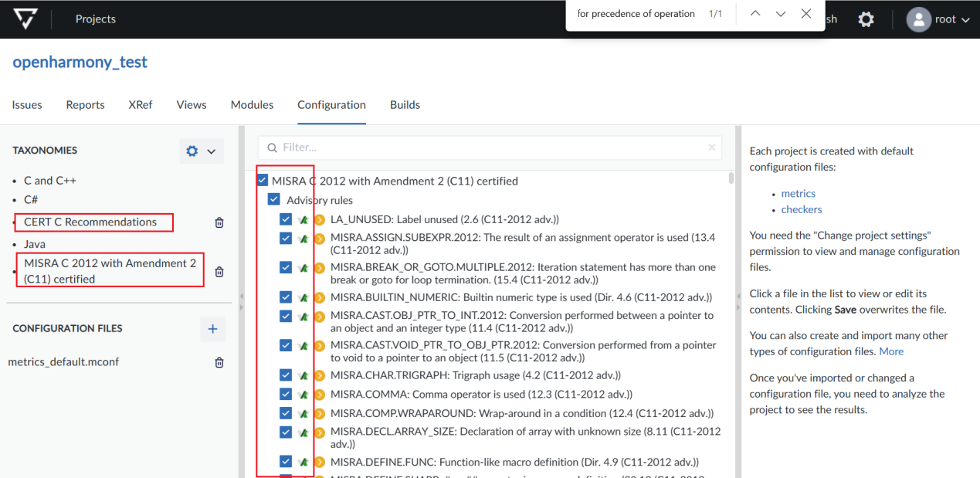Go to Projects in top navigation
The image size is (980, 478).
click(96, 19)
